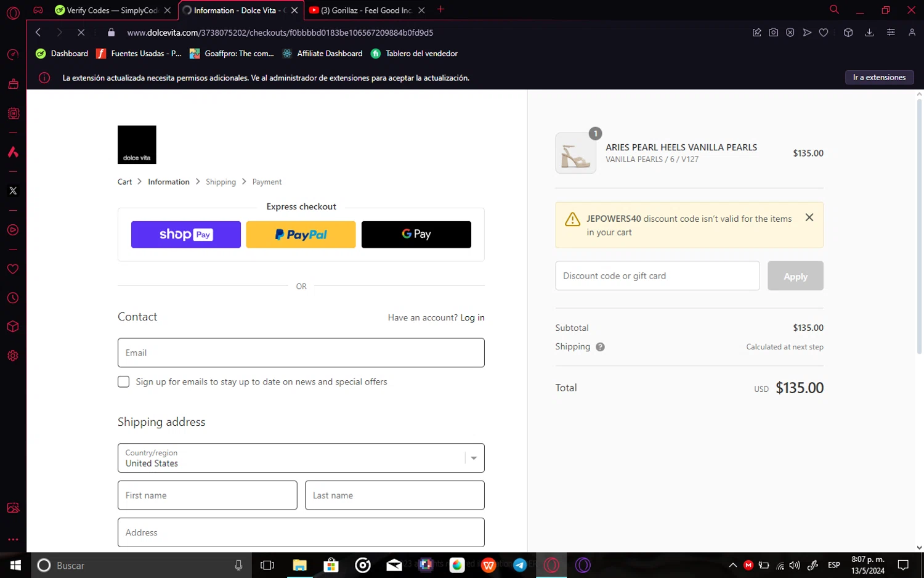Click the Apply discount button
Screen dimensions: 924x578
point(795,276)
